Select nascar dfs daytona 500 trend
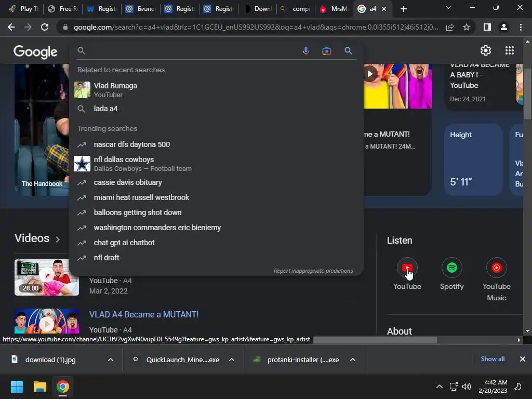The width and height of the screenshot is (532, 399). tap(216, 144)
